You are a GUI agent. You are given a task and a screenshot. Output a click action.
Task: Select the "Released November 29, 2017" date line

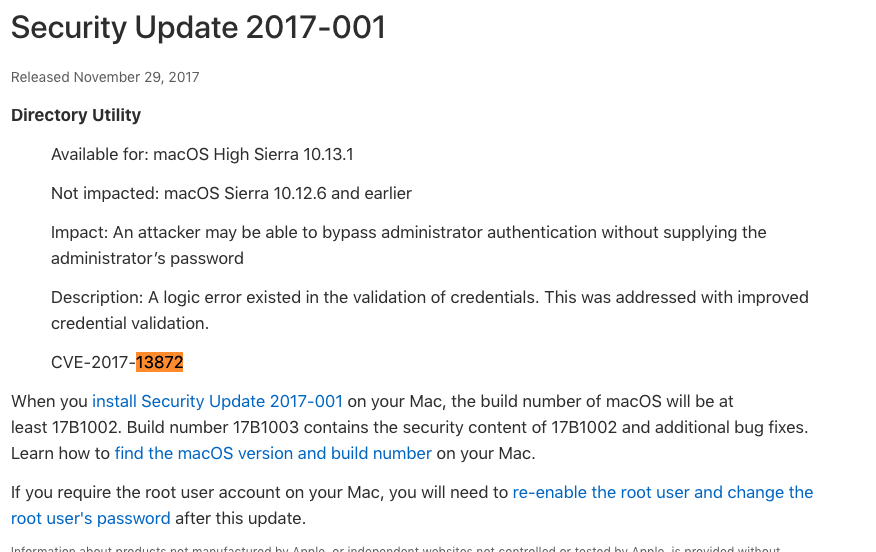tap(105, 77)
